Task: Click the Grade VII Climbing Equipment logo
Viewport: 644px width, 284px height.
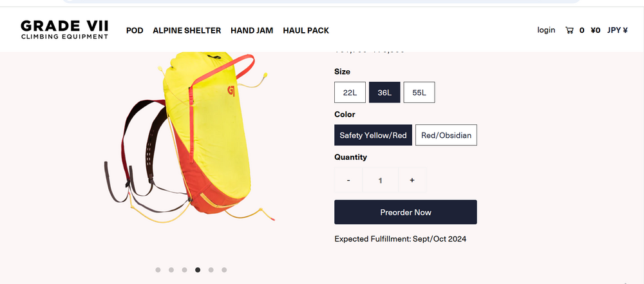Action: (x=64, y=30)
